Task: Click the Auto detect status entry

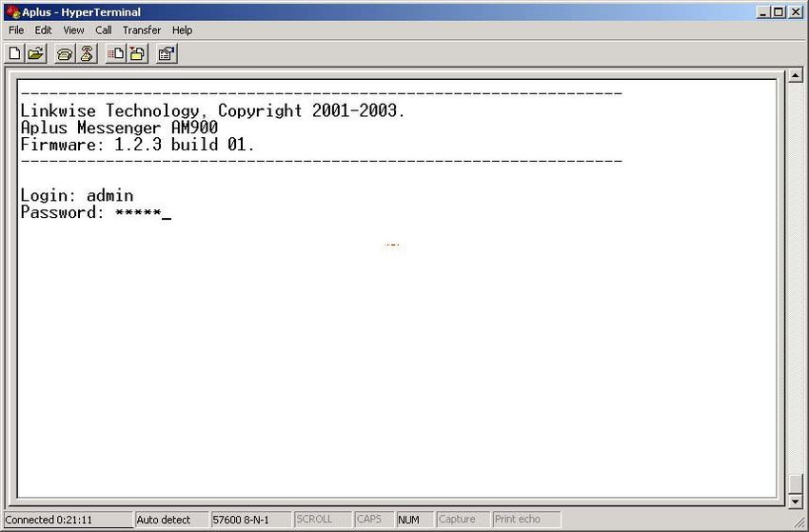Action: pos(172,520)
